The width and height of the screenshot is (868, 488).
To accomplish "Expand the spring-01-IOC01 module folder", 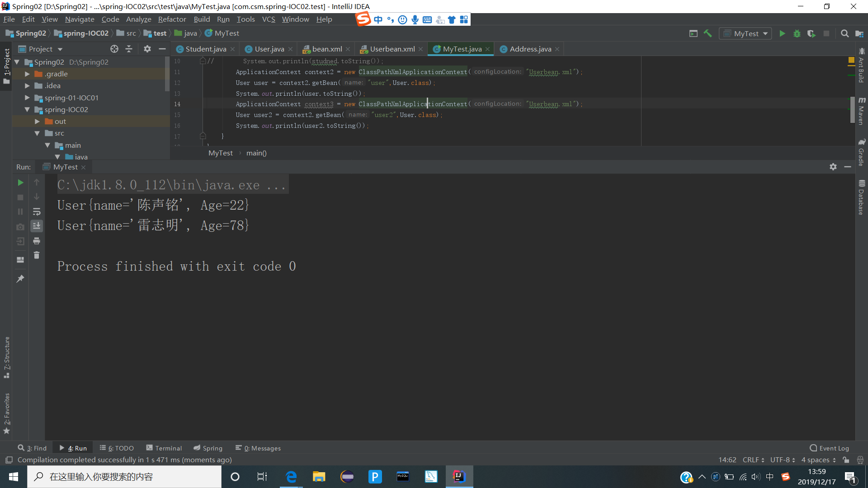I will point(27,98).
